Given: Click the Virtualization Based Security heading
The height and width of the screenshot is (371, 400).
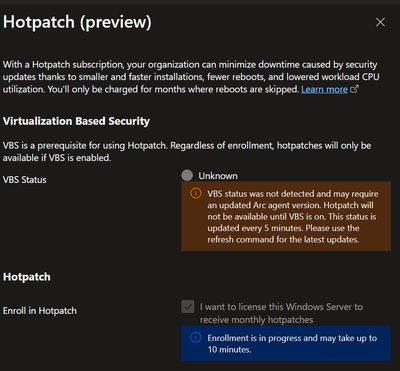Looking at the screenshot, I should [76, 121].
